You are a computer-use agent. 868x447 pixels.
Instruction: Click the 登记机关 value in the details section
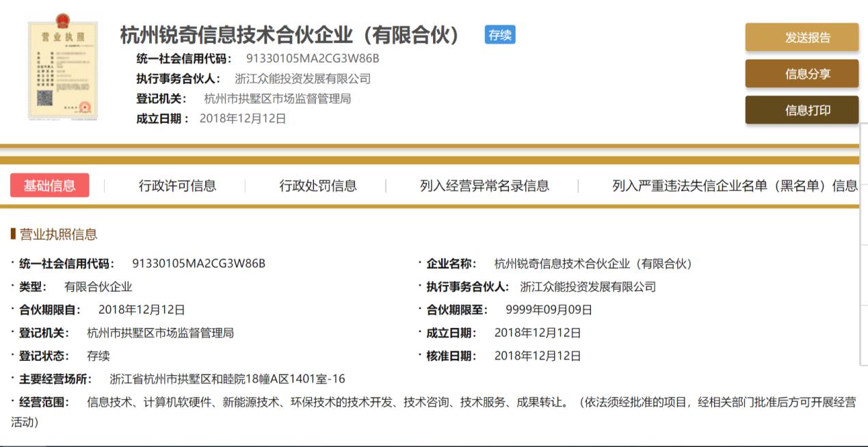pyautogui.click(x=161, y=333)
